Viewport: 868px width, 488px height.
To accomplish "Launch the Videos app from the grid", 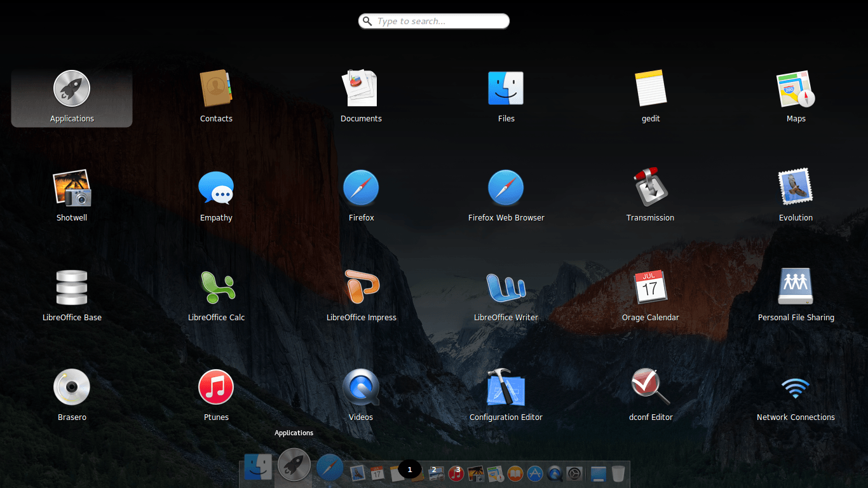I will tap(361, 396).
